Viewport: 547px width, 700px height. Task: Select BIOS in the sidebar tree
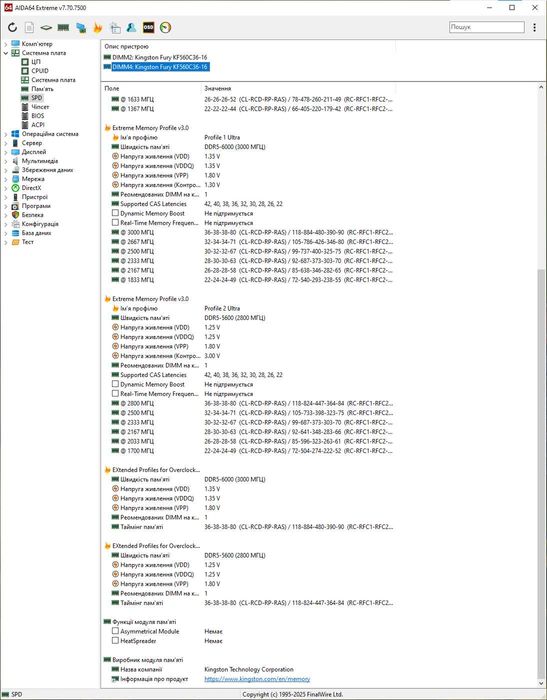coord(38,116)
